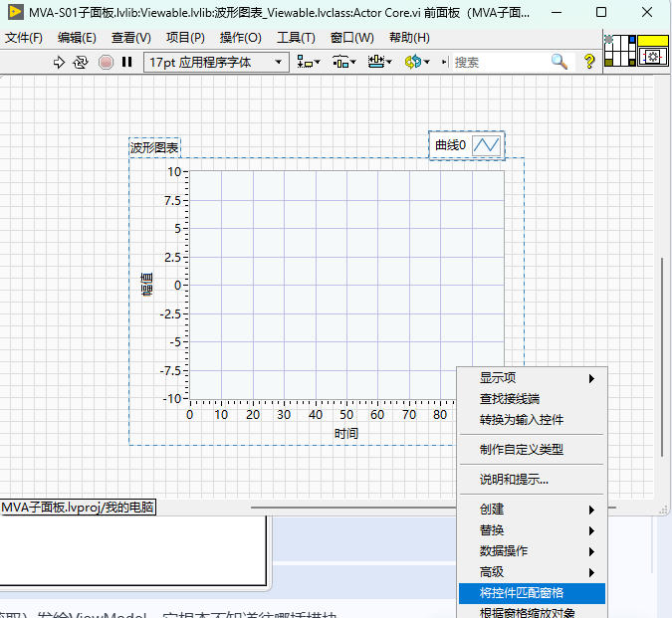Open the 操作(O) menu
672x618 pixels.
pyautogui.click(x=241, y=38)
